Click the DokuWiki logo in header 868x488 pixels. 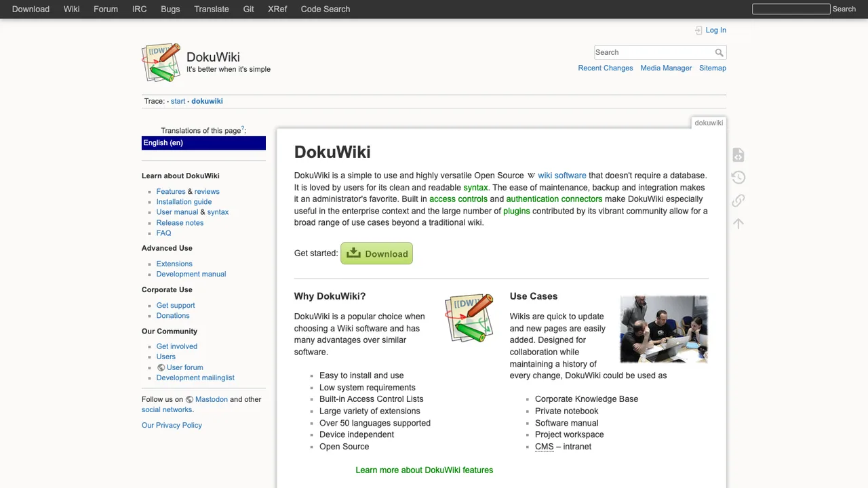[161, 62]
